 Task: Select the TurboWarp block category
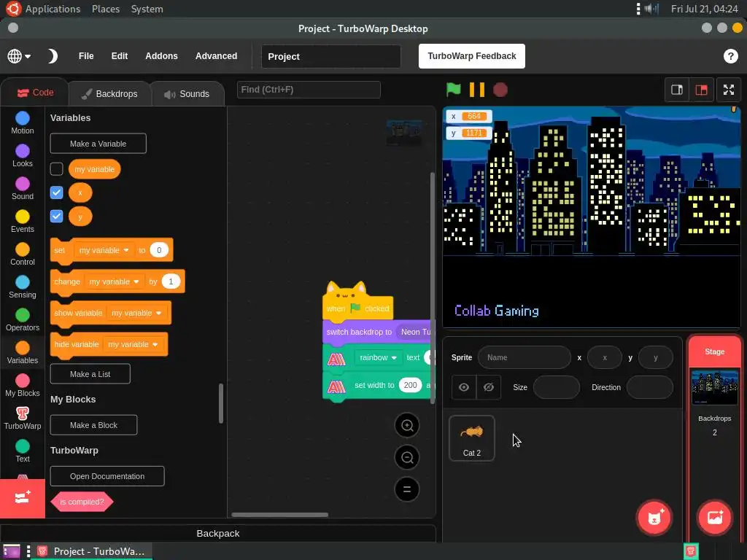pyautogui.click(x=23, y=418)
